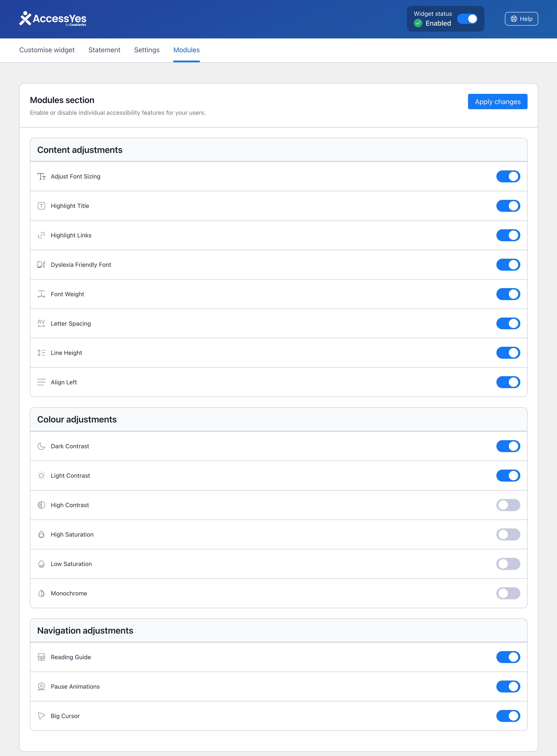This screenshot has width=557, height=756.
Task: Go to the Settings tab
Action: pos(147,50)
